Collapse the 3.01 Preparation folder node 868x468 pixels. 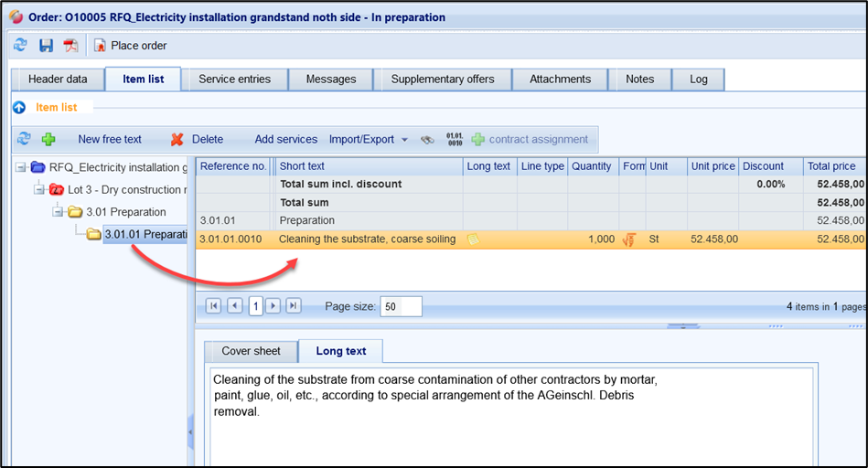pos(58,212)
